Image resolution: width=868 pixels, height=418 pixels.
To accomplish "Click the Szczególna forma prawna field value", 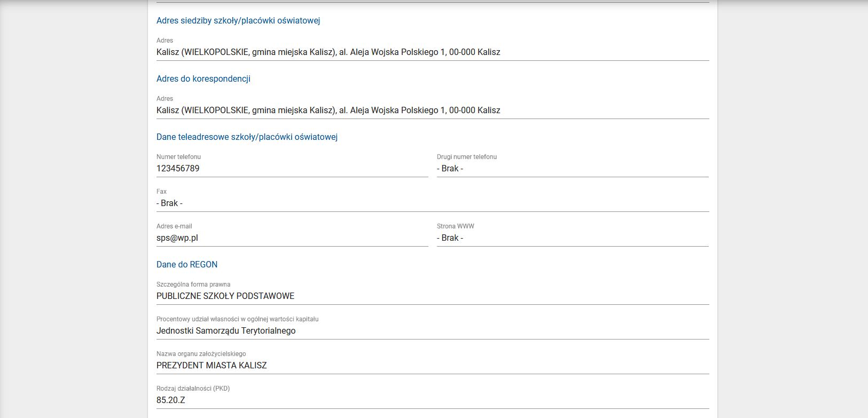I will click(x=225, y=296).
